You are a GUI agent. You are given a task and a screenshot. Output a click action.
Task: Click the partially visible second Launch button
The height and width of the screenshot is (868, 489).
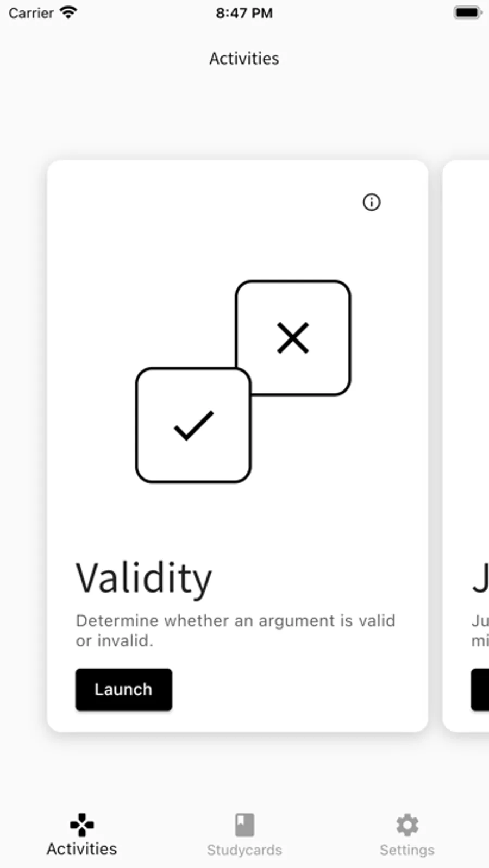[x=480, y=689]
